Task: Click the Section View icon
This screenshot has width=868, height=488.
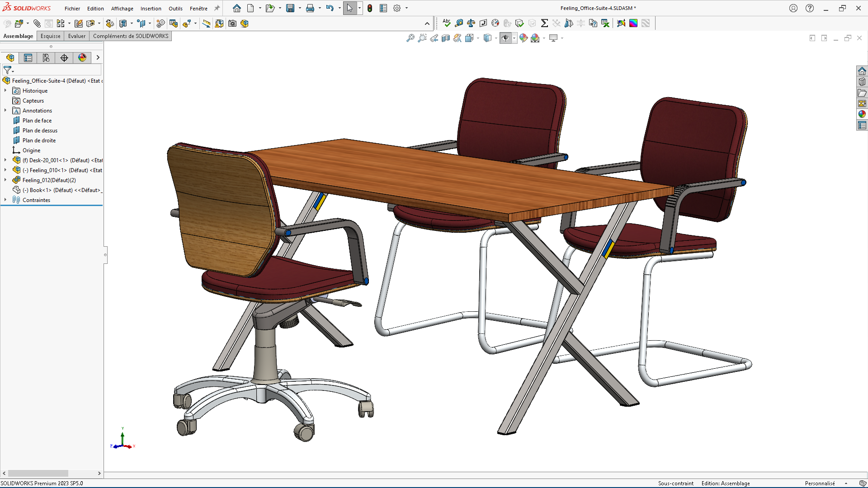Action: tap(446, 38)
